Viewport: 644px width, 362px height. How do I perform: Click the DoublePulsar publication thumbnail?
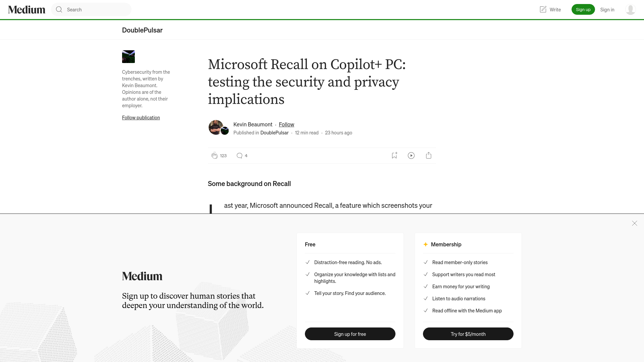tap(128, 57)
